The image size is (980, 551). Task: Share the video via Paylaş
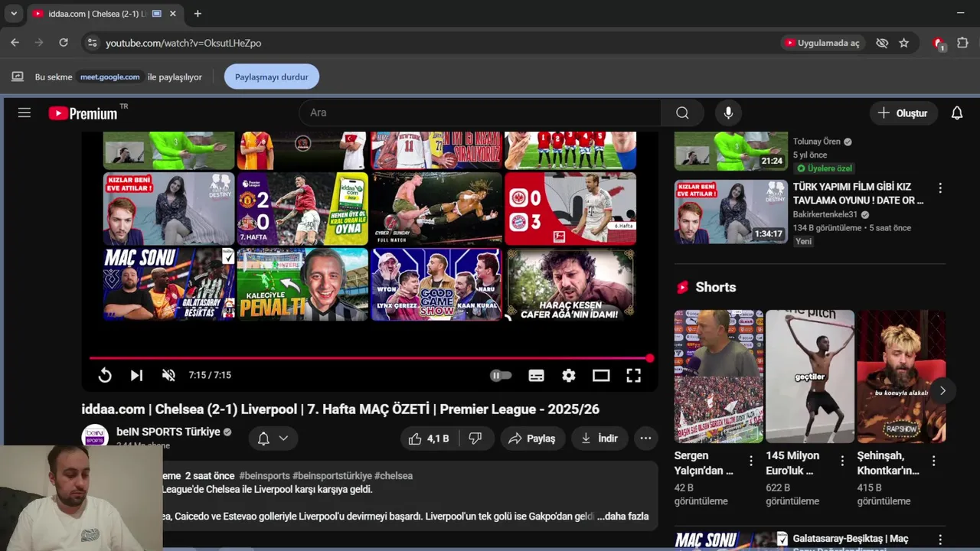(533, 439)
